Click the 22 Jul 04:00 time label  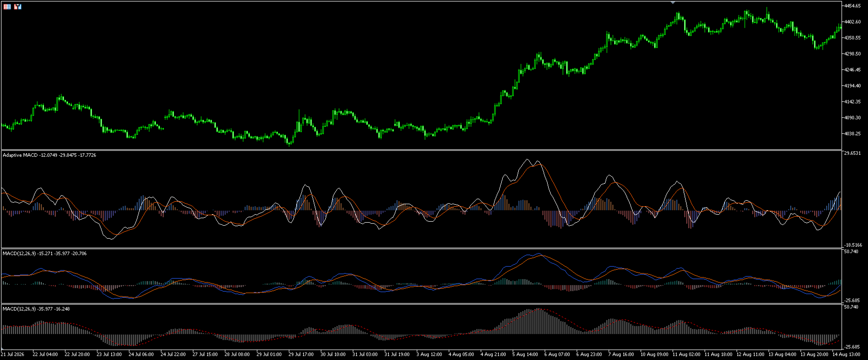click(45, 355)
